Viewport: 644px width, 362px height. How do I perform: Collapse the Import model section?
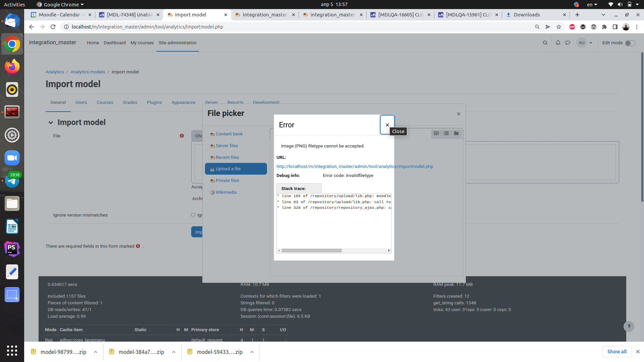[x=51, y=123]
